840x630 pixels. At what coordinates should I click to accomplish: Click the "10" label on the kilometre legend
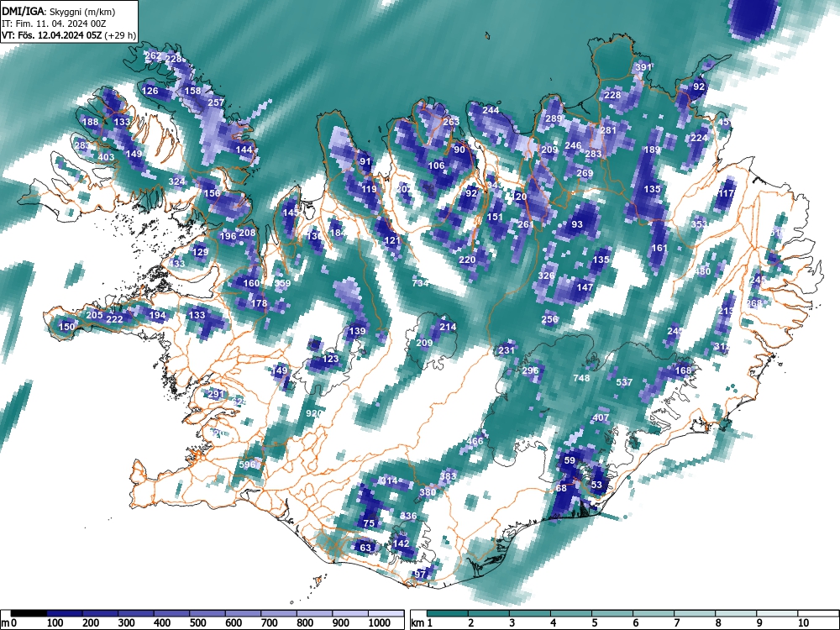[802, 623]
